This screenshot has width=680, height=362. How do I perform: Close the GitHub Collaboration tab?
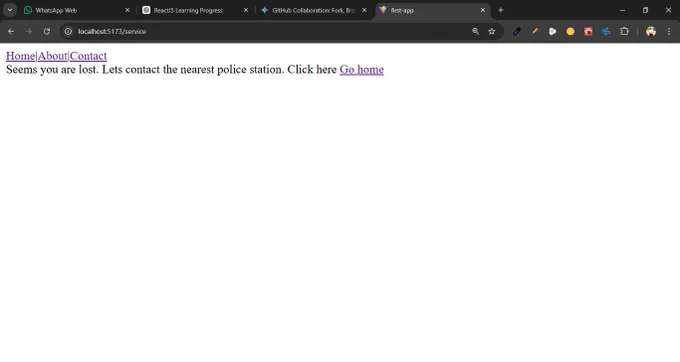364,10
